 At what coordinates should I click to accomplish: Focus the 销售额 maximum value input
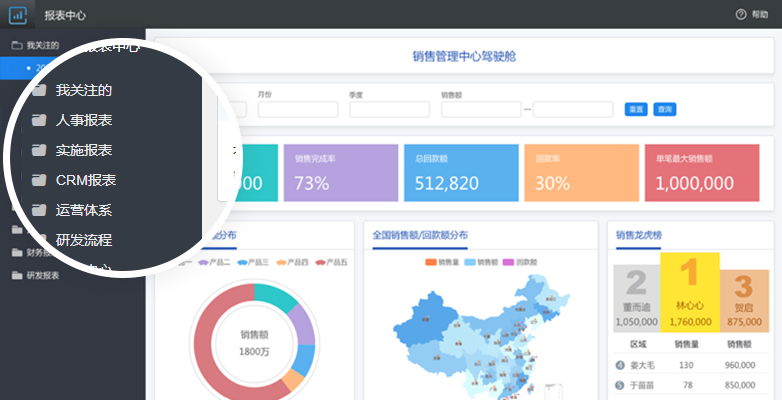tap(573, 109)
